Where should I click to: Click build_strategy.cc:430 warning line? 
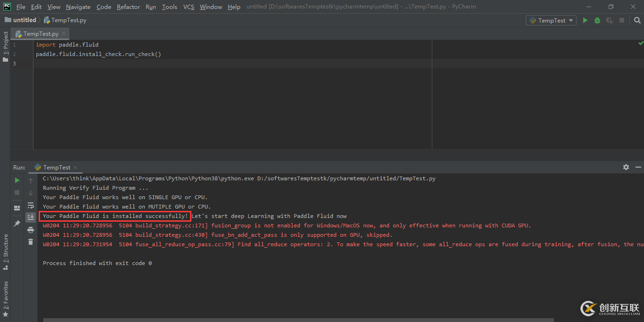(217, 235)
